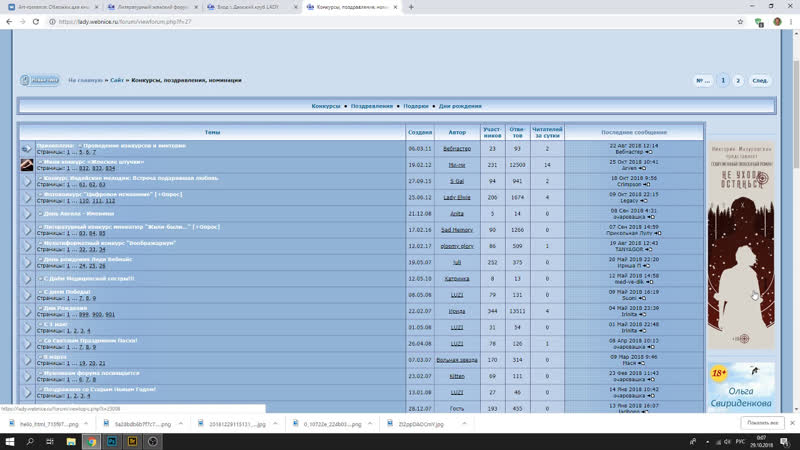
Task: Click the След. next page button
Action: click(x=760, y=81)
